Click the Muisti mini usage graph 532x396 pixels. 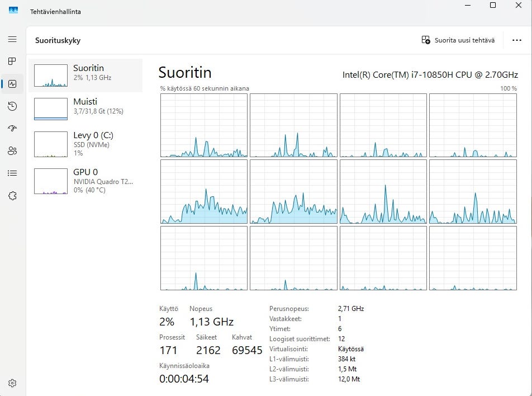click(51, 109)
